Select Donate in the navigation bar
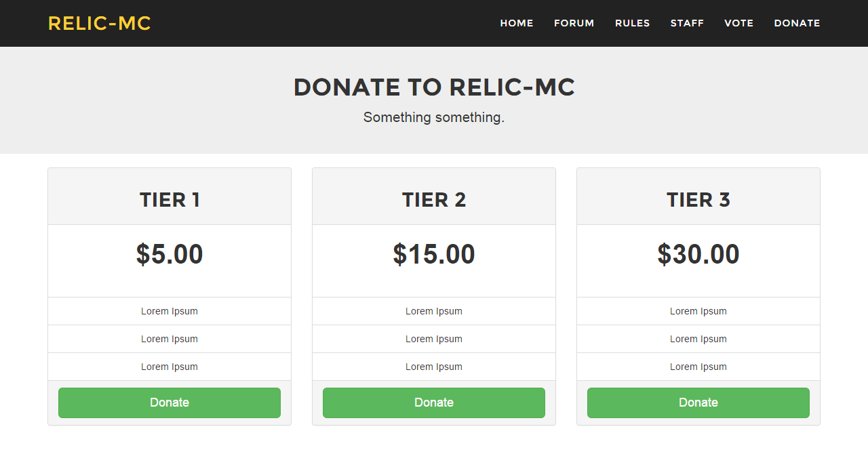 797,23
